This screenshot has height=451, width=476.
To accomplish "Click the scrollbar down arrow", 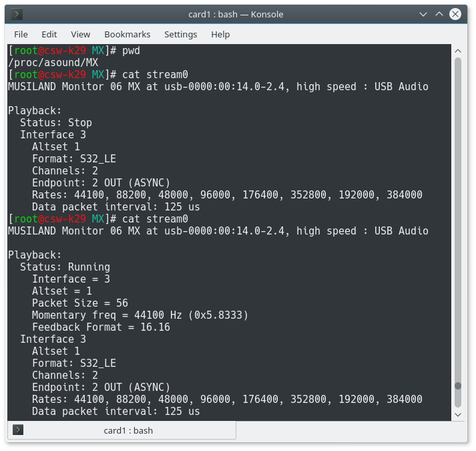I will [x=458, y=415].
